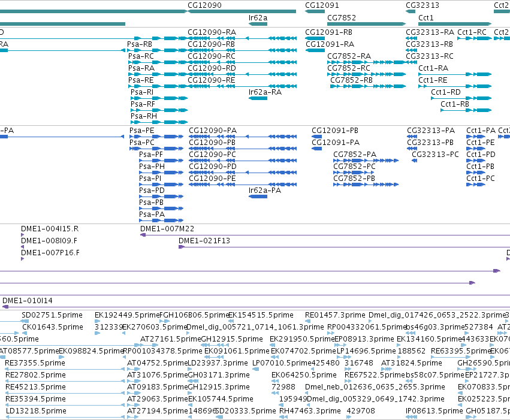510x420 pixels.
Task: Select the Ir62a gene label
Action: 258,17
